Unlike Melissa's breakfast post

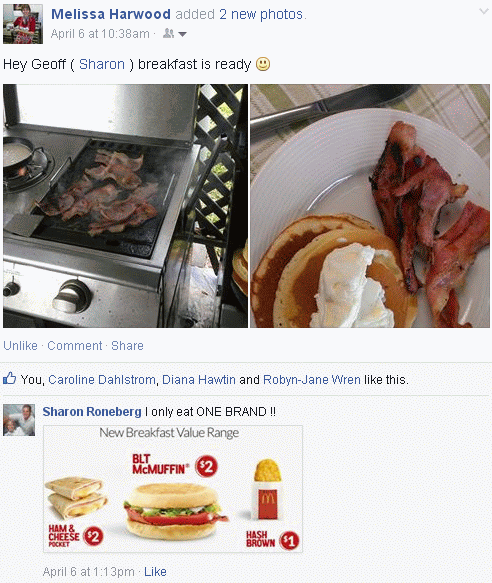(x=20, y=345)
